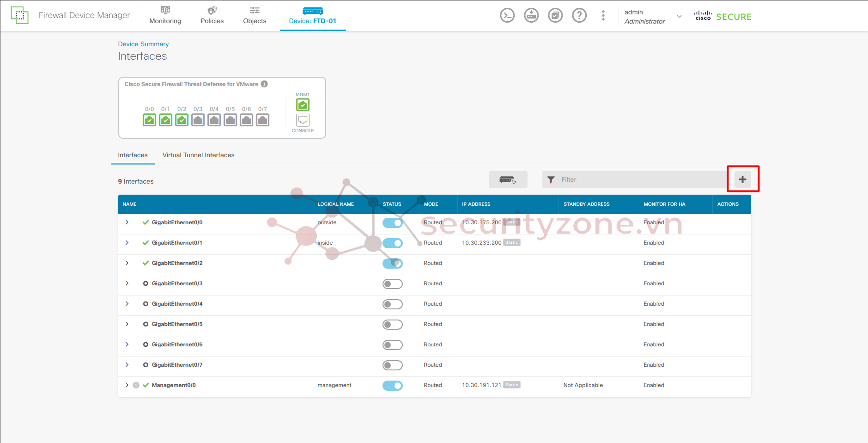This screenshot has width=868, height=443.
Task: Go to Device Summary link
Action: coord(143,44)
